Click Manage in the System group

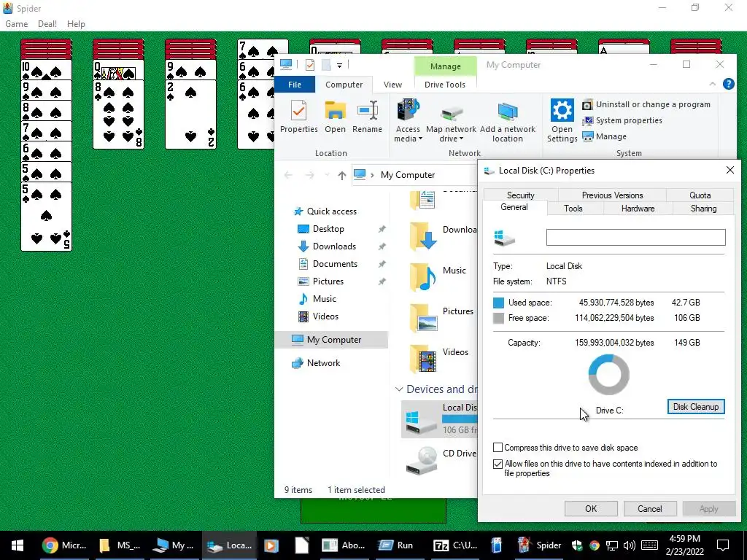click(605, 136)
